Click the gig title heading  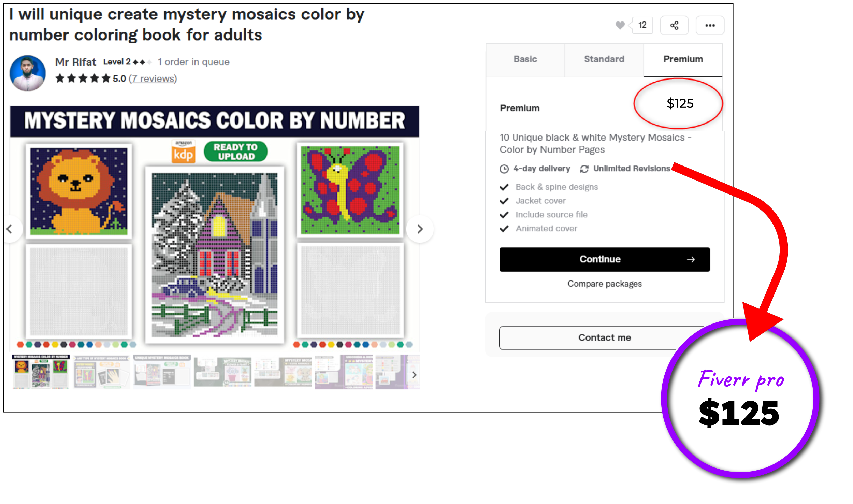coord(186,25)
